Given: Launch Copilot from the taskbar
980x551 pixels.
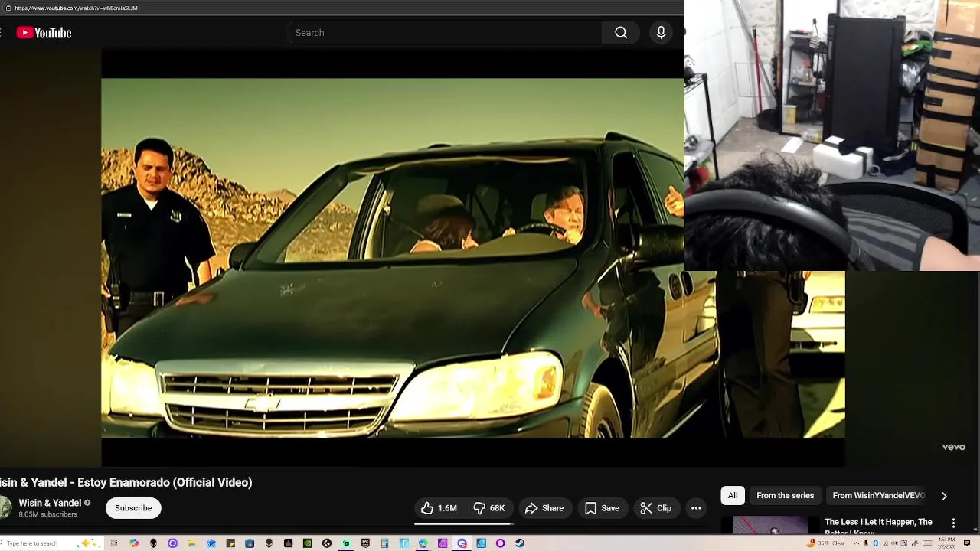Looking at the screenshot, I should pyautogui.click(x=134, y=543).
